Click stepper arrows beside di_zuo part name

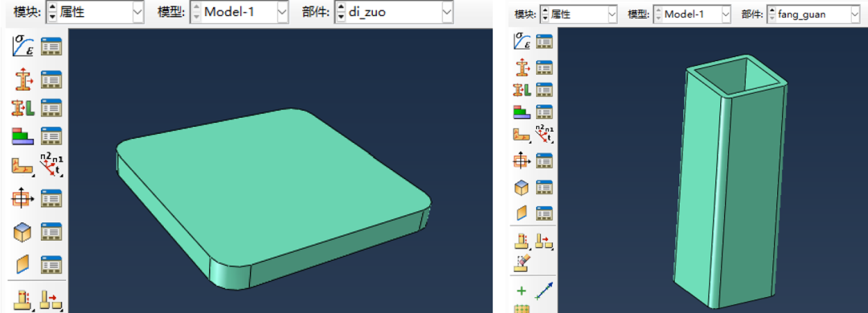[341, 11]
